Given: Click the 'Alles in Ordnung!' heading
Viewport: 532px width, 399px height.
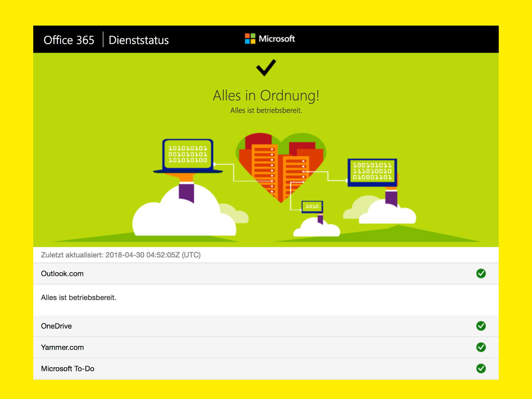Looking at the screenshot, I should click(x=266, y=96).
